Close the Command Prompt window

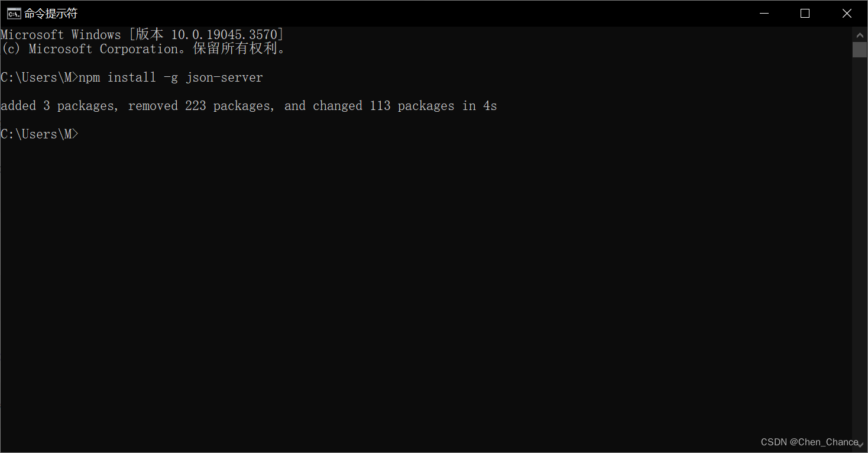click(847, 12)
